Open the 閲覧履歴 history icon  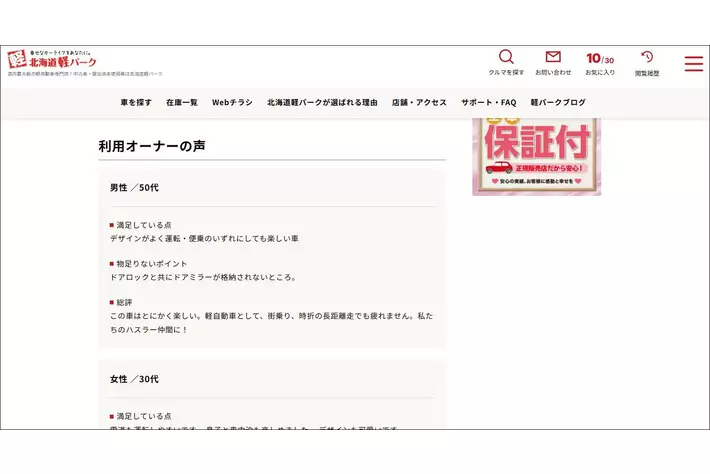tap(647, 57)
